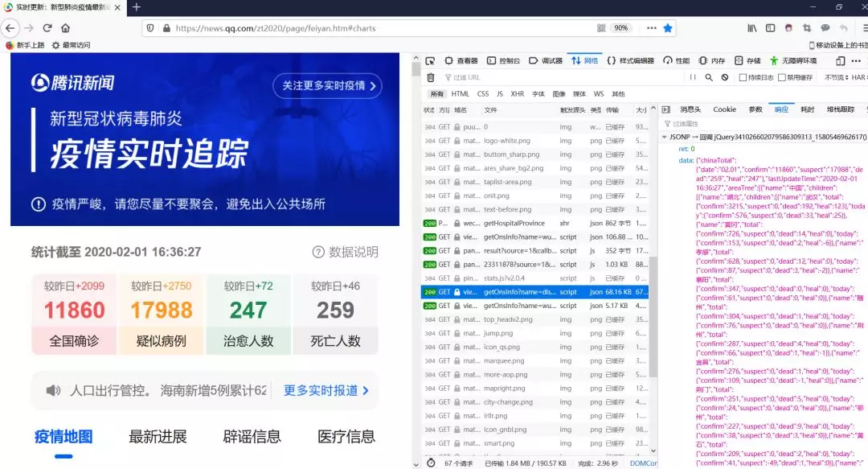868x469 pixels.
Task: Open the Firefox home page
Action: tap(65, 27)
